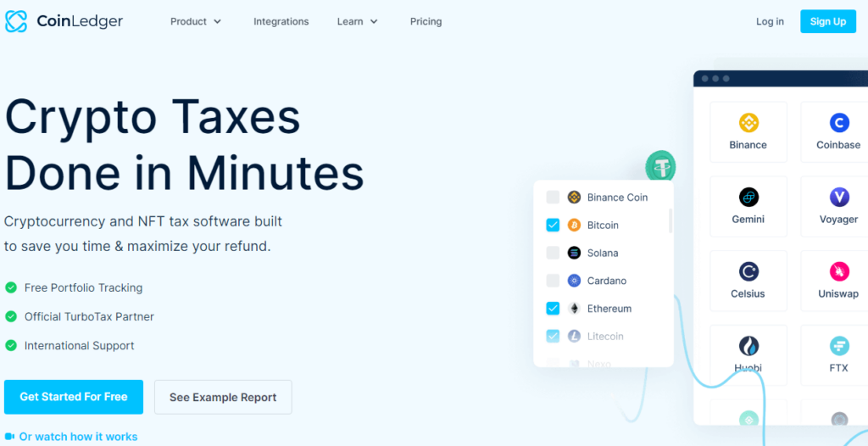The height and width of the screenshot is (446, 868).
Task: Click the Log in link
Action: click(x=770, y=21)
